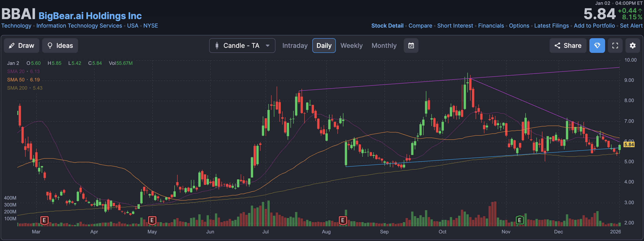Open Information Technology Services industry link
Image resolution: width=644 pixels, height=241 pixels.
[x=79, y=26]
